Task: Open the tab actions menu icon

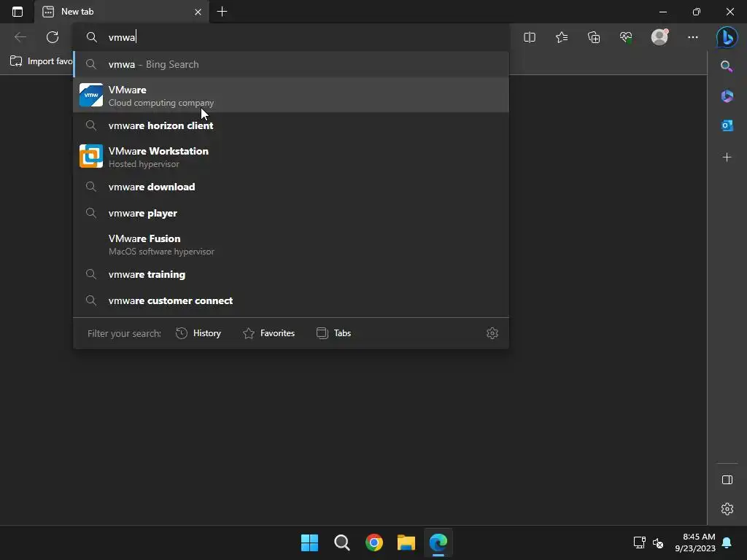Action: 18,12
